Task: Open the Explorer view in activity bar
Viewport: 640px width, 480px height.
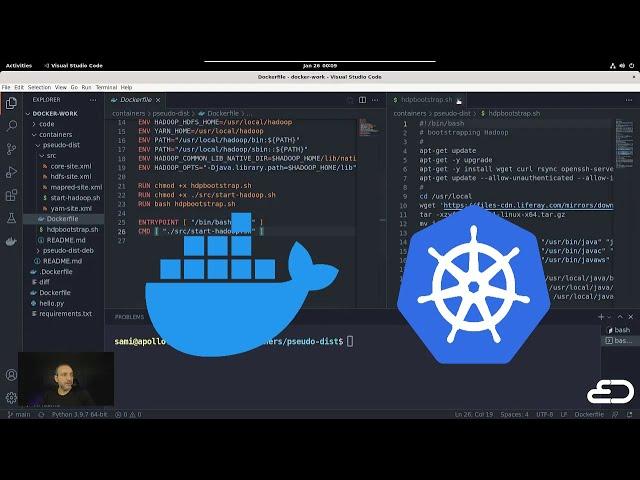Action: point(11,103)
